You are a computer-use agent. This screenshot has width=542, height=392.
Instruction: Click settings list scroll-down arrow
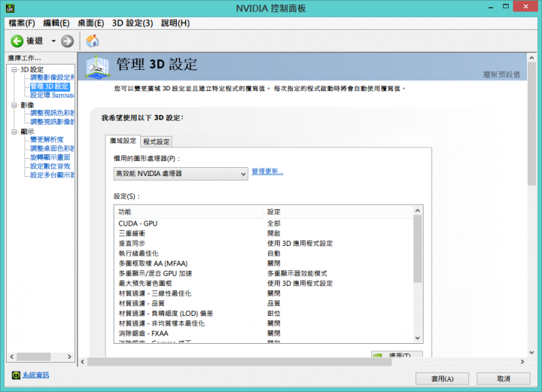[x=418, y=338]
